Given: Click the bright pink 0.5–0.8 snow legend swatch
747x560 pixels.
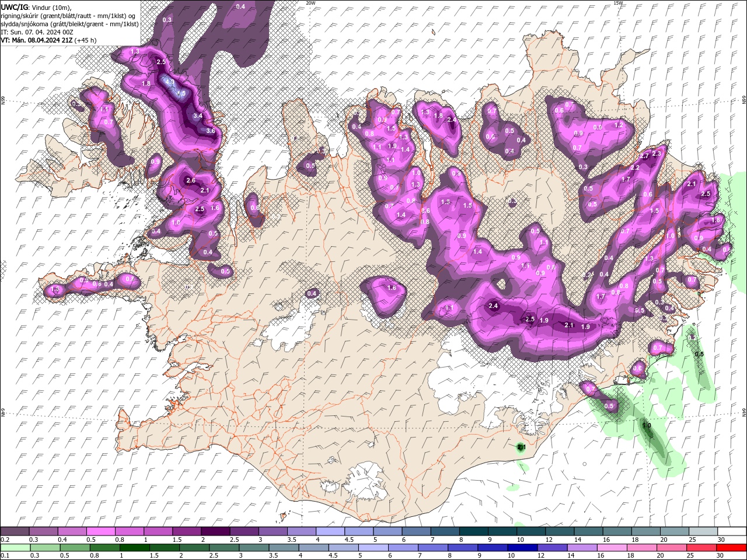Looking at the screenshot, I should coord(101,531).
